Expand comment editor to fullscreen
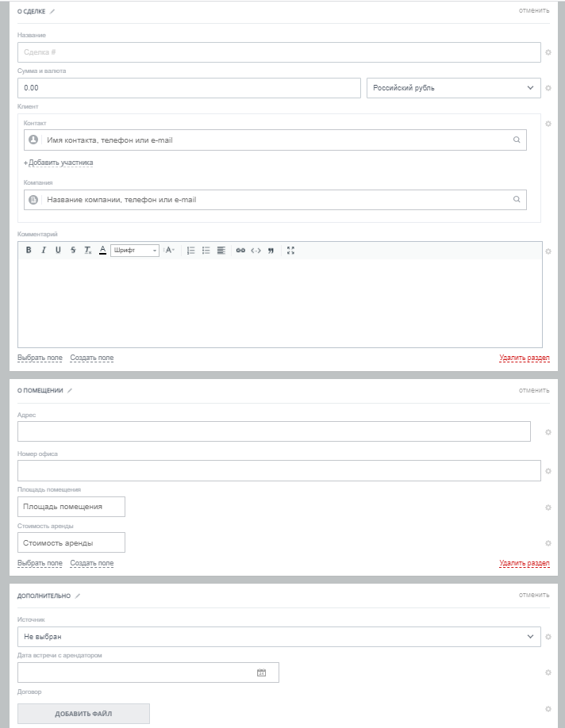The height and width of the screenshot is (728, 565). click(x=290, y=251)
